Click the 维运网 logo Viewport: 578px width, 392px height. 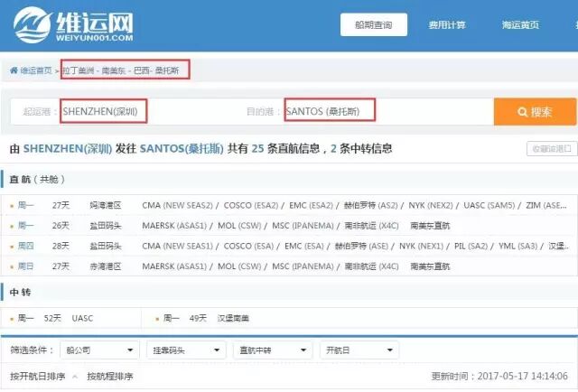73,25
